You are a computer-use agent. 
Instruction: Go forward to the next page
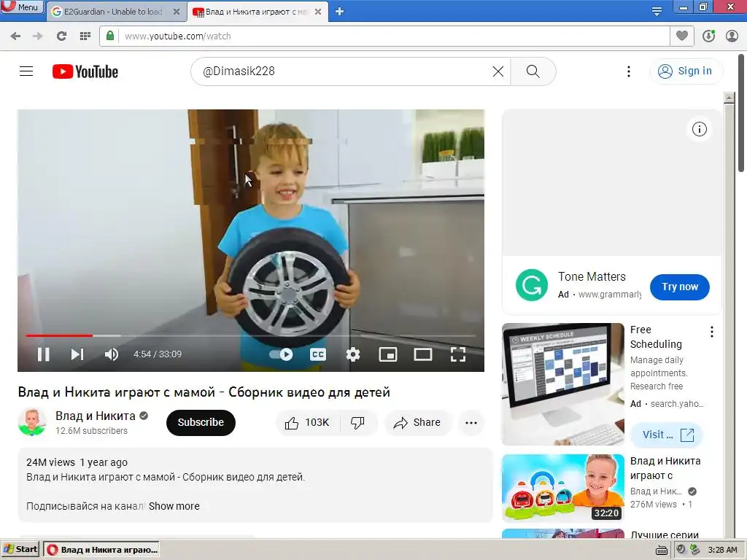pyautogui.click(x=38, y=36)
